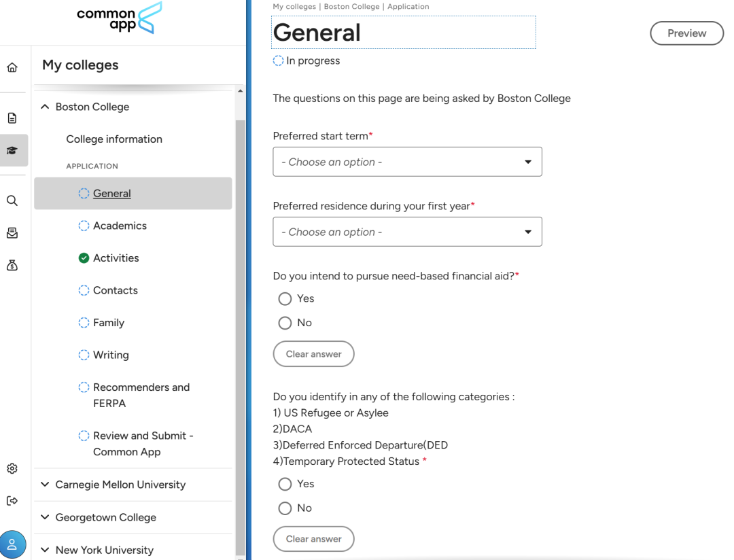The image size is (734, 560).
Task: Go to the Writing section
Action: pyautogui.click(x=111, y=355)
